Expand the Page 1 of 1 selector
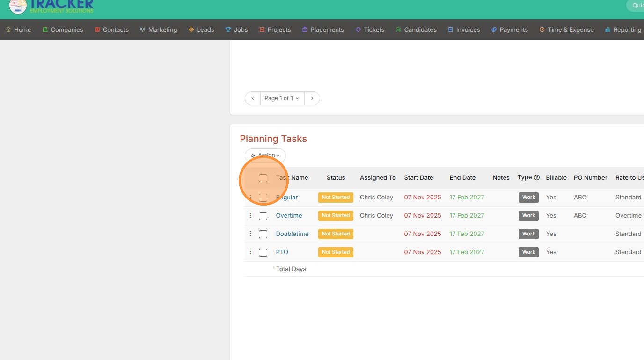The image size is (644, 360). pyautogui.click(x=282, y=98)
